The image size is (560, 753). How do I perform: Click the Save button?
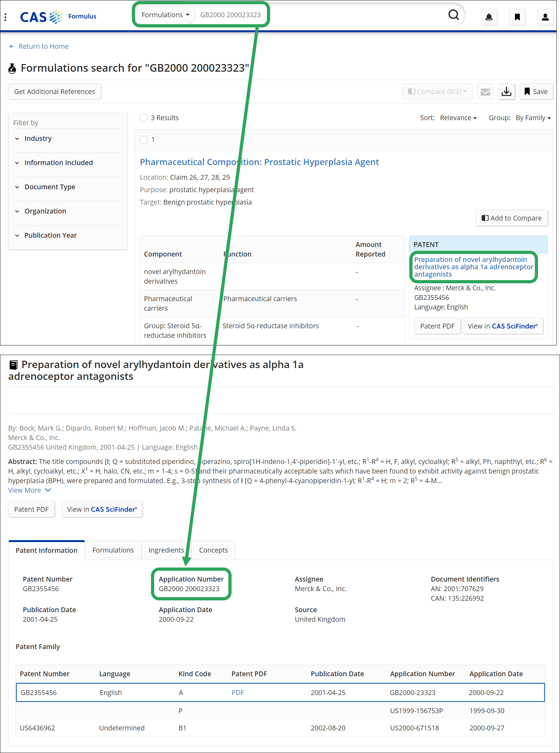tap(536, 91)
